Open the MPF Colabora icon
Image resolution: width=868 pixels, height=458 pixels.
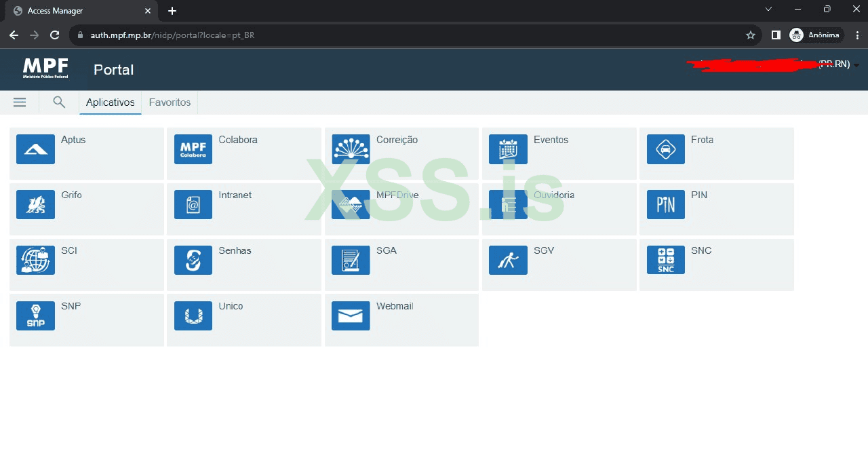(x=193, y=149)
